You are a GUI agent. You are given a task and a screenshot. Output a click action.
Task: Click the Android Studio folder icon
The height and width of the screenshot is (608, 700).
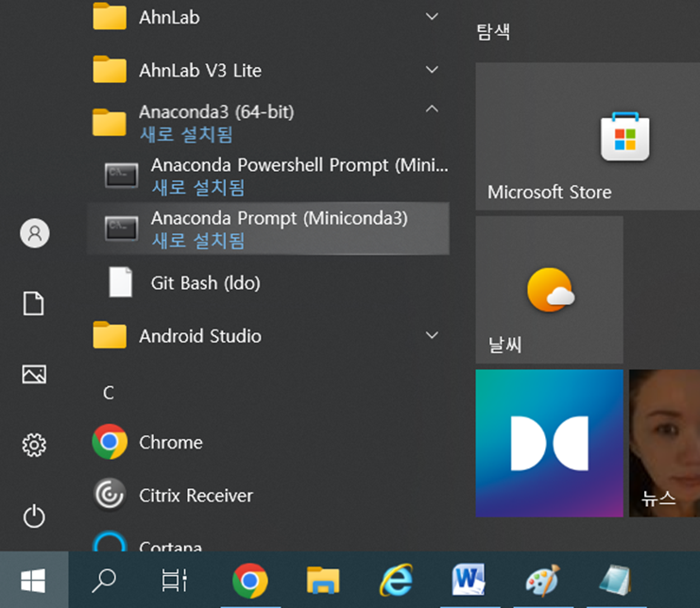point(110,335)
